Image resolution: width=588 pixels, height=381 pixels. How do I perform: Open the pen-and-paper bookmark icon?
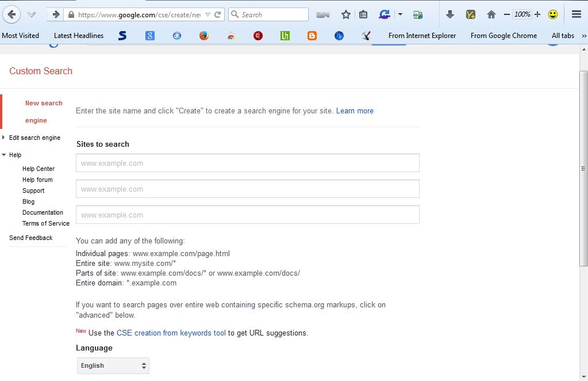366,36
